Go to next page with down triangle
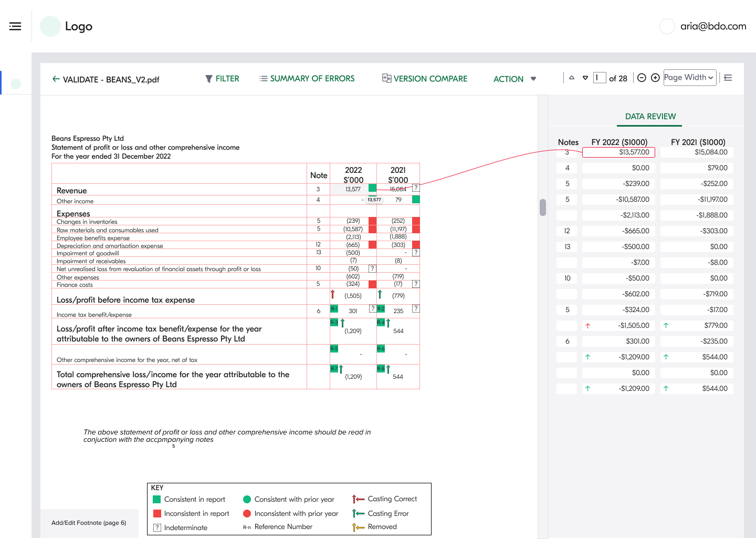The image size is (756, 539). pos(585,78)
